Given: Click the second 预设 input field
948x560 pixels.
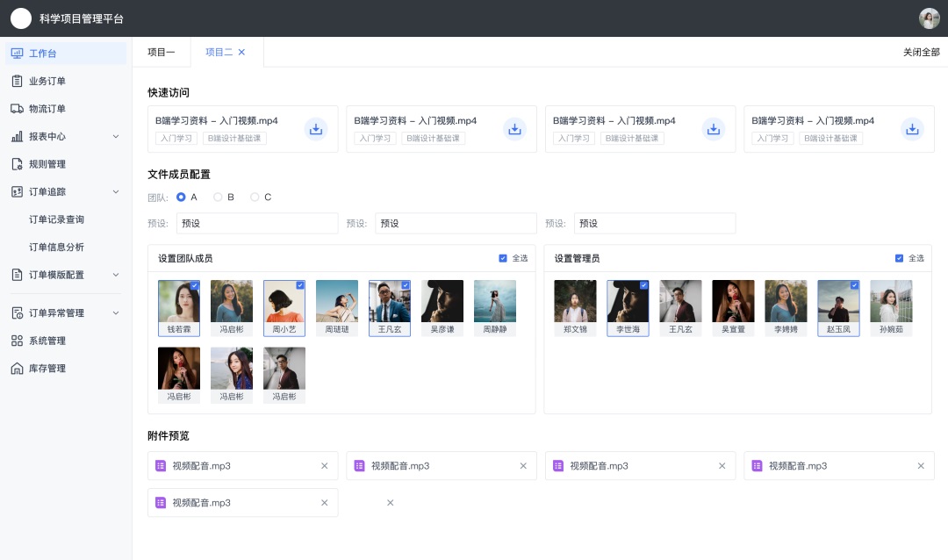Looking at the screenshot, I should (456, 223).
